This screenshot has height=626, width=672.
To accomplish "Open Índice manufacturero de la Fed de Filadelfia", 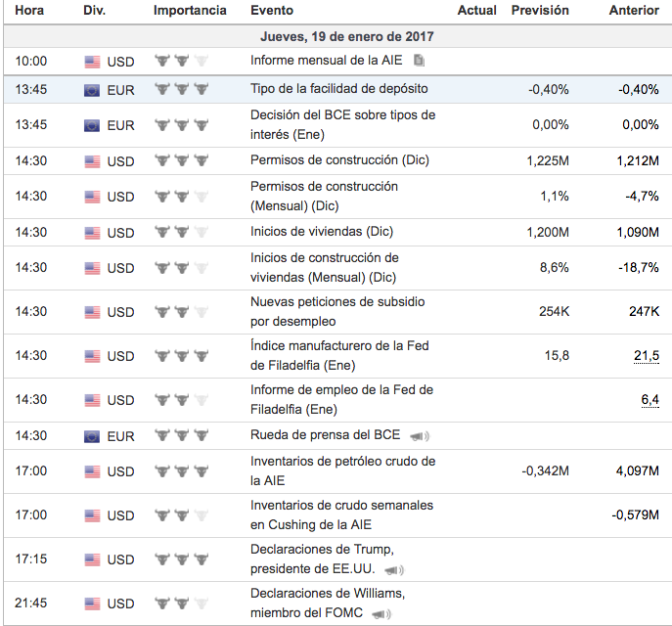I will pyautogui.click(x=339, y=355).
